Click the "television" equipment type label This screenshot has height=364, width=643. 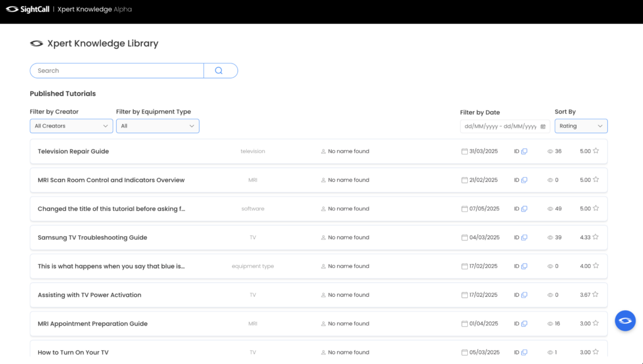click(x=252, y=151)
